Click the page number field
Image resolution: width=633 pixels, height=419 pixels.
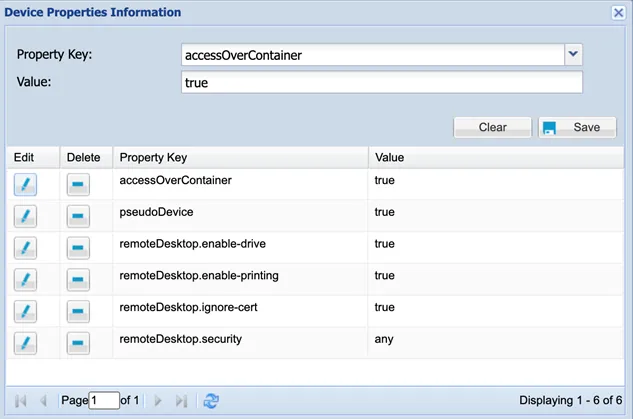[104, 400]
